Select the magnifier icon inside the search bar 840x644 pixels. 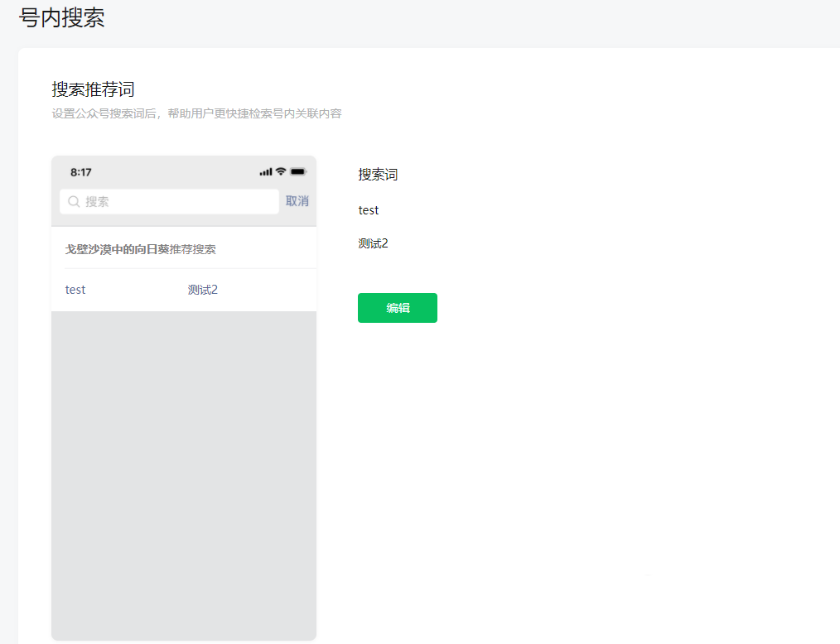72,201
